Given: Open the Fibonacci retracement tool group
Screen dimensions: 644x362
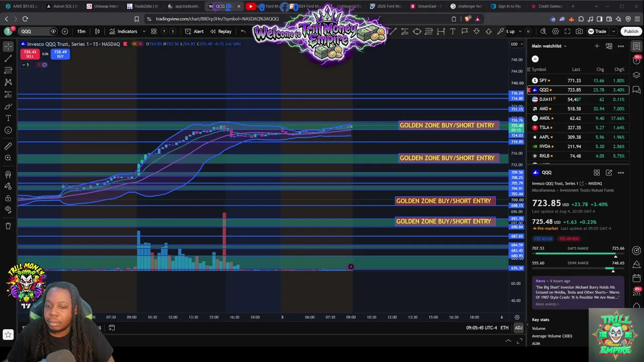Looking at the screenshot, I should [x=8, y=70].
